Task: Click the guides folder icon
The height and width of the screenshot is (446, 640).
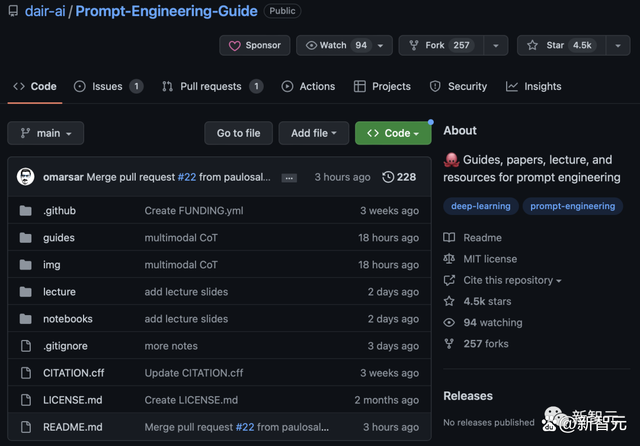Action: point(25,237)
